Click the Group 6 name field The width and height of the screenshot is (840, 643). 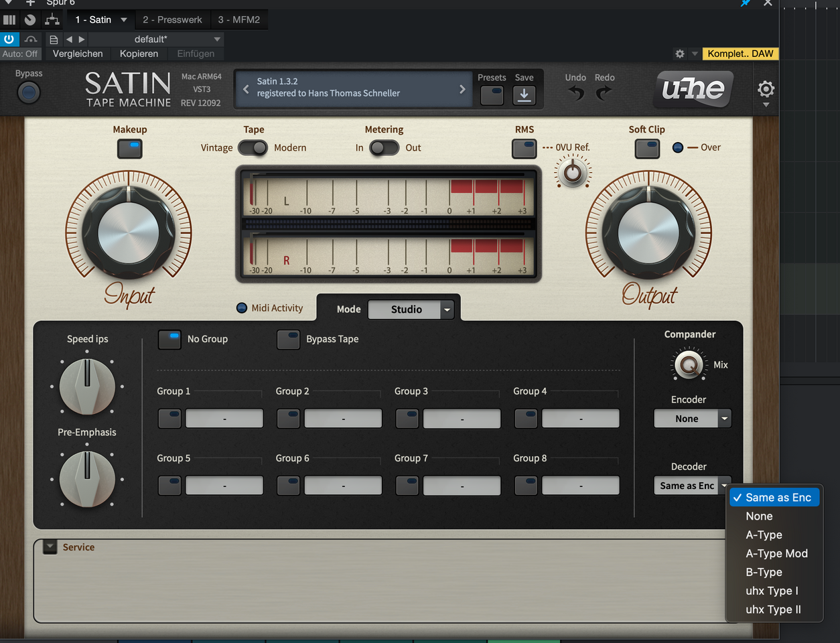pyautogui.click(x=343, y=486)
